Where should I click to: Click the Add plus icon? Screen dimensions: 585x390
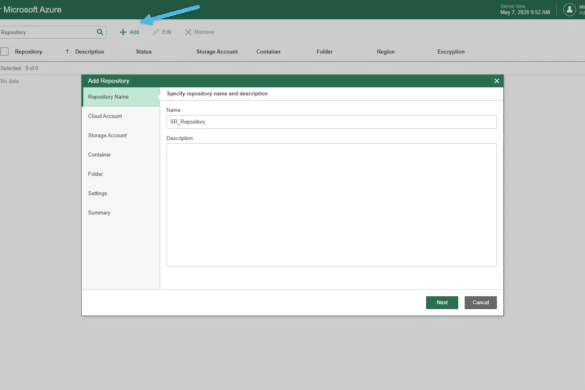123,32
